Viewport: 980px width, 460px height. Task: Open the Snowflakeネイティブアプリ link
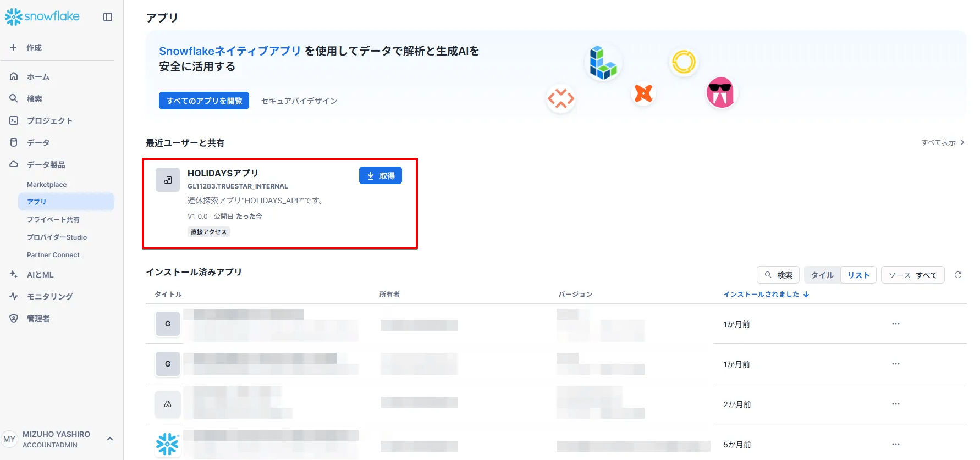tap(230, 51)
